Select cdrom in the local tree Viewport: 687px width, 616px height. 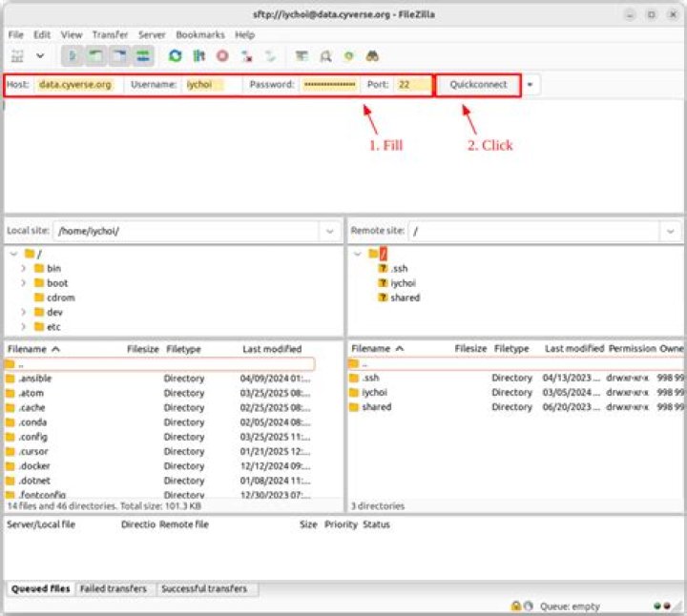[x=60, y=298]
